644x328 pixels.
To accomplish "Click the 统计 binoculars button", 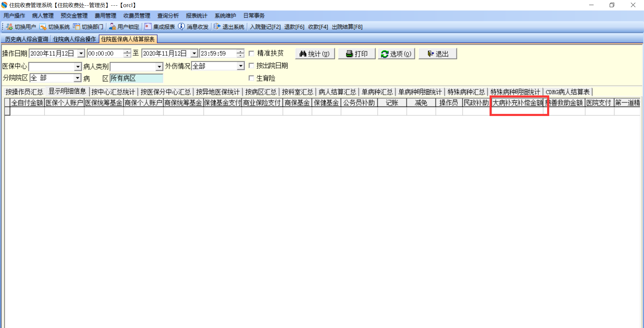I will click(x=315, y=54).
